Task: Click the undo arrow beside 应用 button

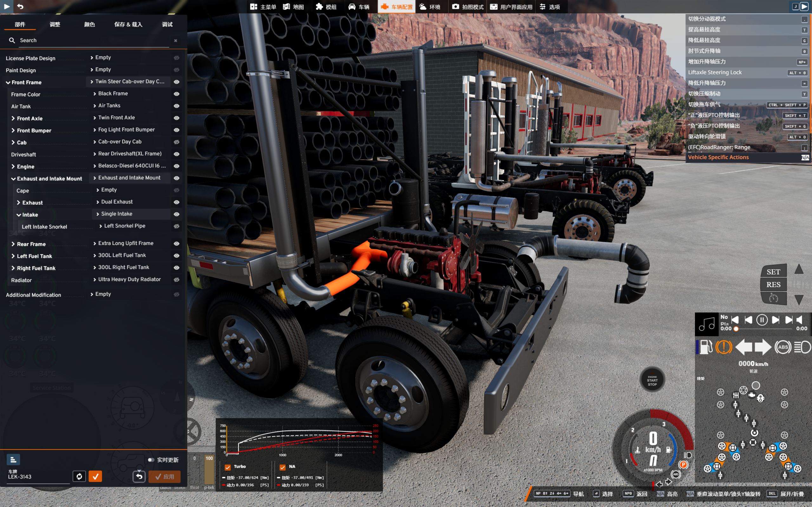Action: click(139, 476)
